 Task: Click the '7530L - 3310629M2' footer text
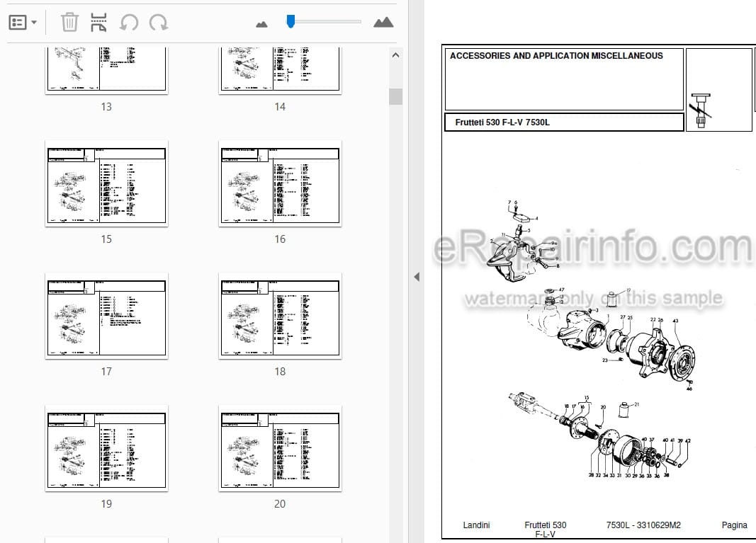pyautogui.click(x=643, y=525)
